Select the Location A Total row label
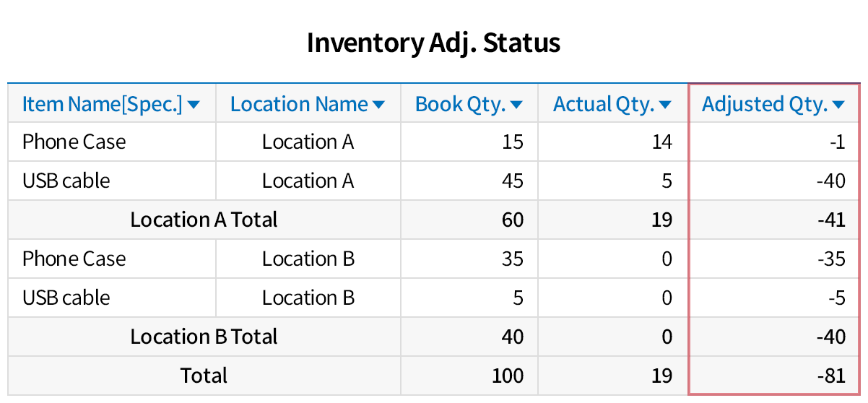The image size is (868, 403). tap(204, 220)
